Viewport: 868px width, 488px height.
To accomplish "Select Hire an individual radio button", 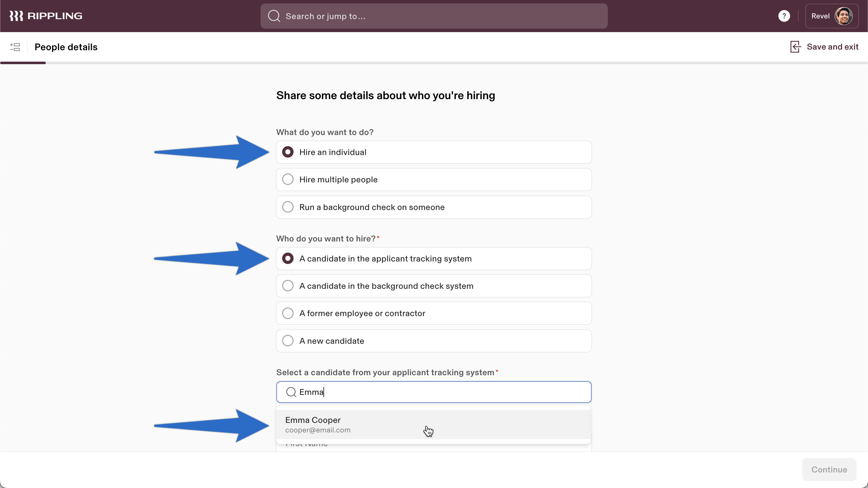I will (288, 152).
